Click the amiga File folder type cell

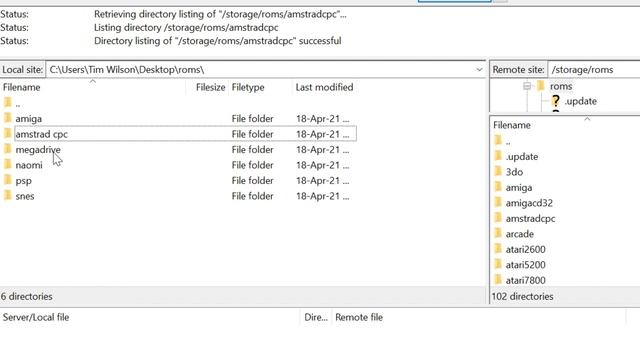[x=252, y=119]
